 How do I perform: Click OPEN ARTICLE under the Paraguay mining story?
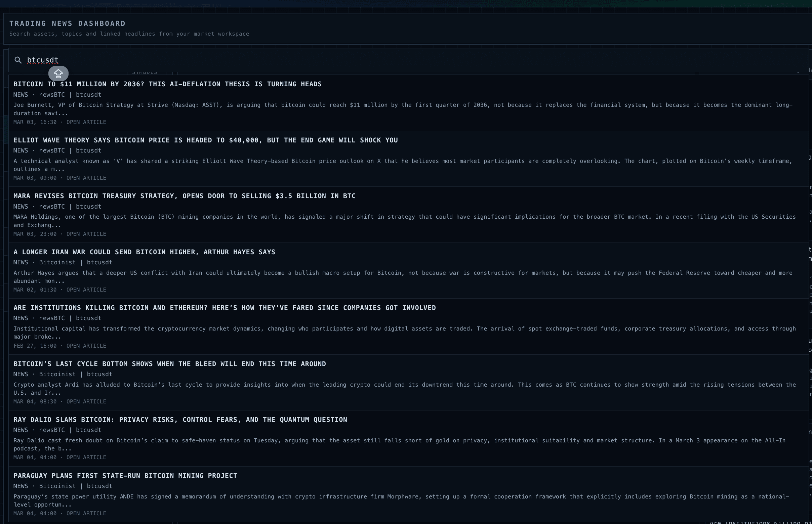(86, 513)
